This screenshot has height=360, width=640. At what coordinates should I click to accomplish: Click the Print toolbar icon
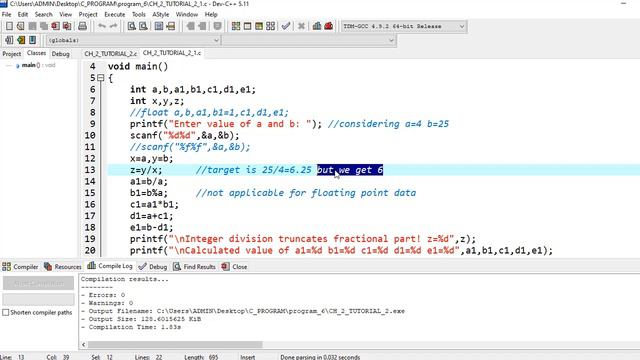click(x=82, y=27)
